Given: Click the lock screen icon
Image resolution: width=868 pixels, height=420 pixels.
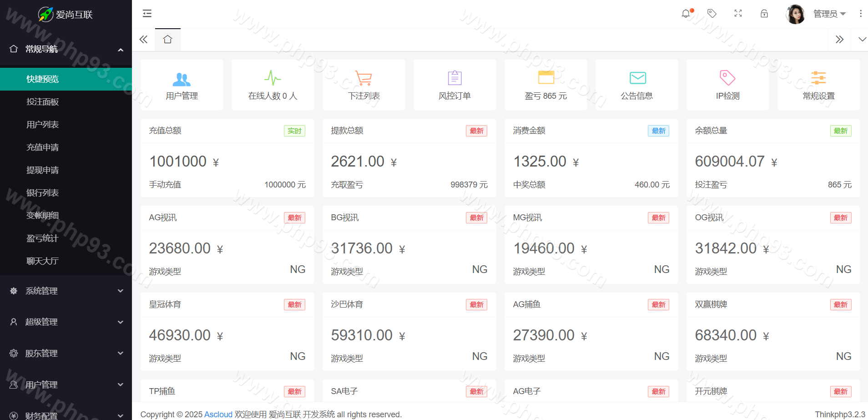Looking at the screenshot, I should pos(764,14).
